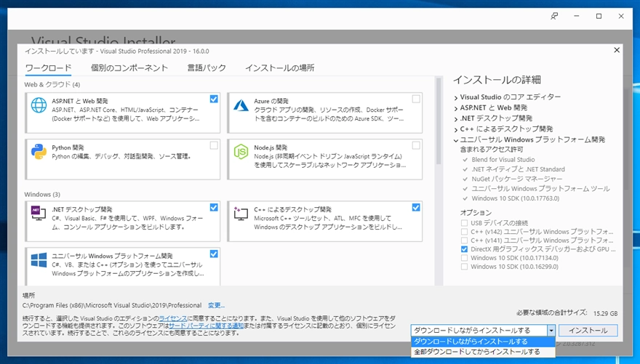Uncheck the C++ によるデスクトップ開発 workload
Image resolution: width=640 pixels, height=364 pixels.
tap(416, 208)
